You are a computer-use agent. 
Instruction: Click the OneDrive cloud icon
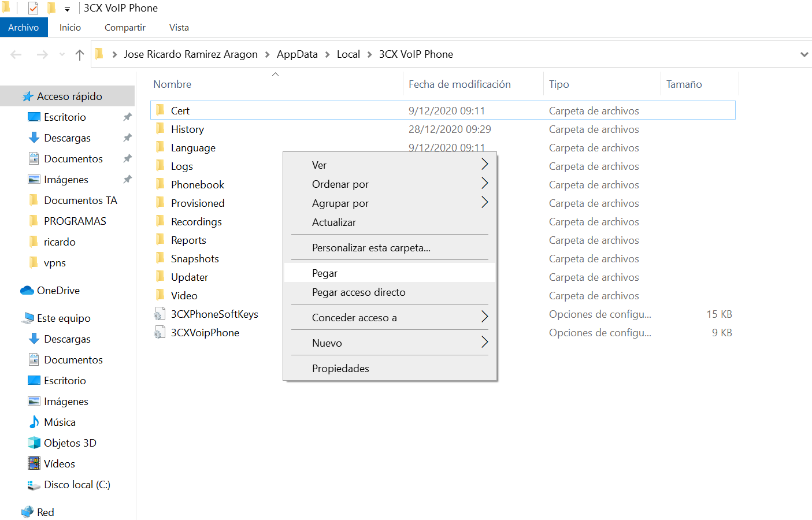(27, 291)
